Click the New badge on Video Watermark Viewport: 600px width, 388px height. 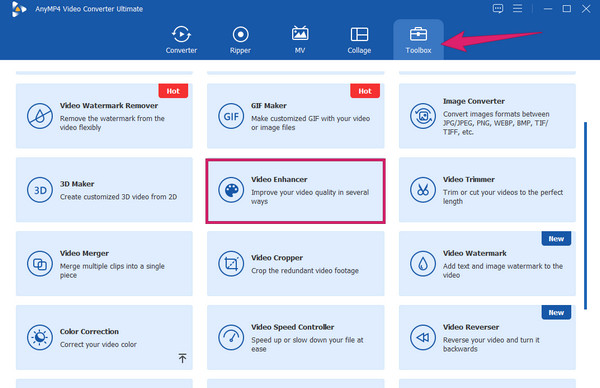556,239
